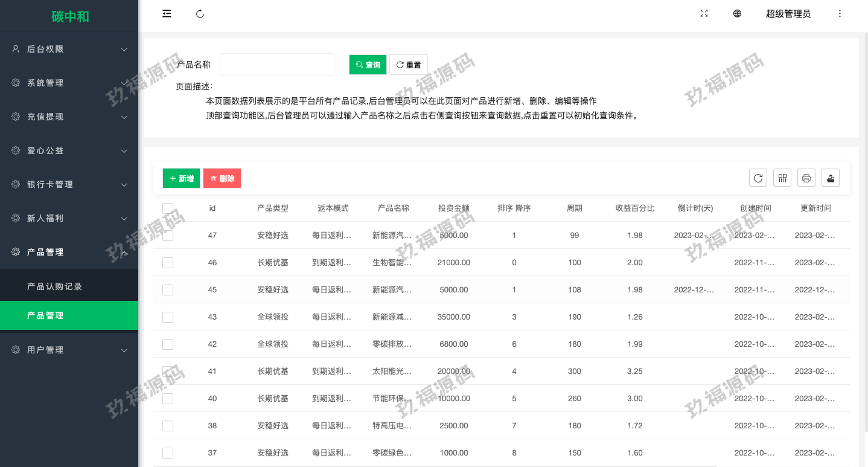
Task: Open the vertical three-dot more menu
Action: coord(840,14)
